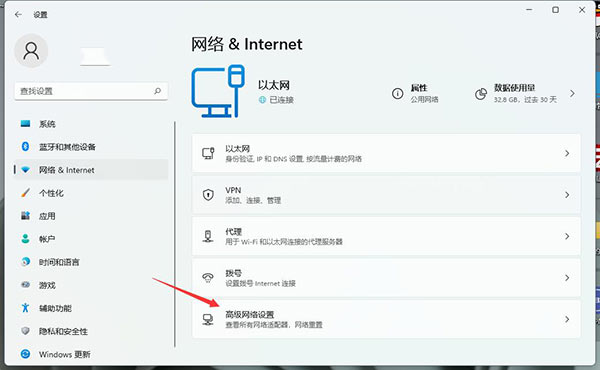
Task: Click the Bluetooth icon in the sidebar
Action: coord(25,147)
